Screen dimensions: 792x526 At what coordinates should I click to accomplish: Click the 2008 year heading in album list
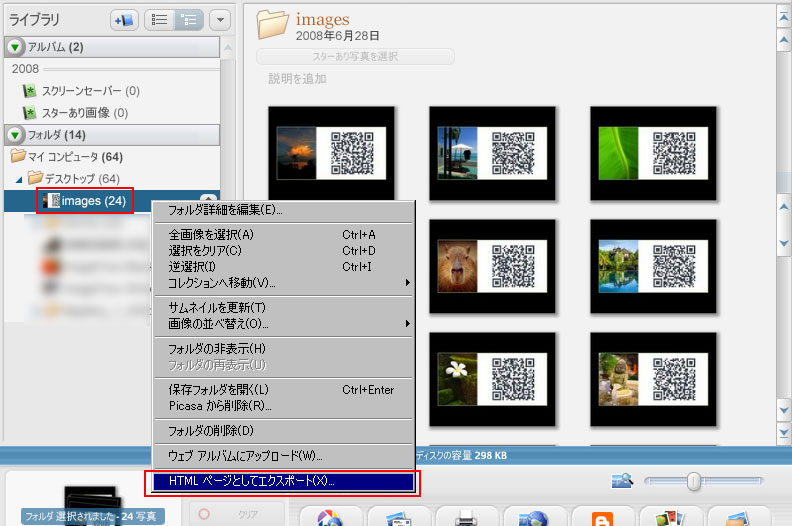[25, 69]
